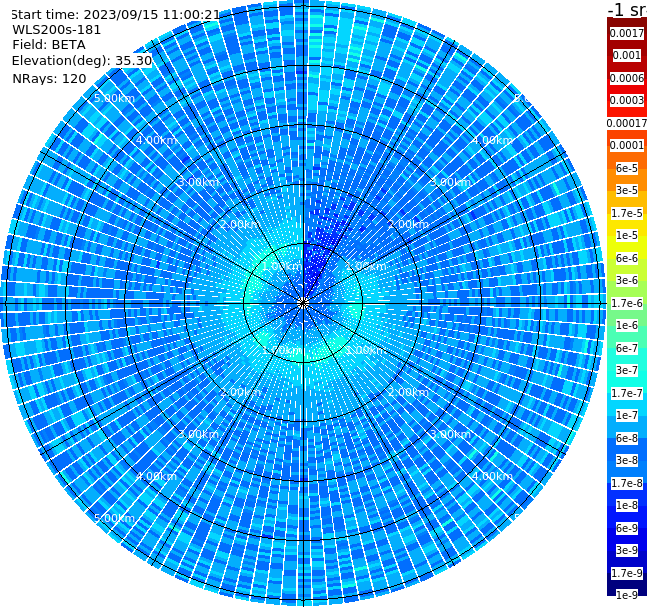Click the Start time 2023/09/15 11:00:21 text
This screenshot has width=647, height=607.
[x=116, y=14]
